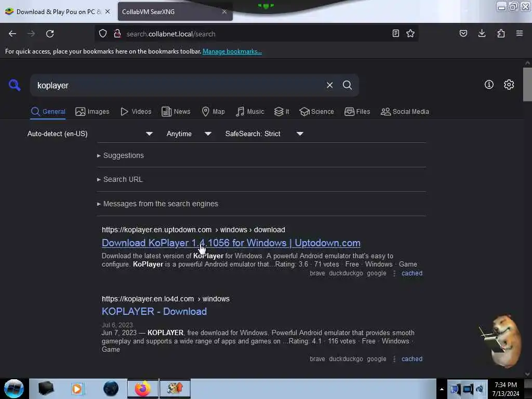Reload the current page

[x=50, y=34]
